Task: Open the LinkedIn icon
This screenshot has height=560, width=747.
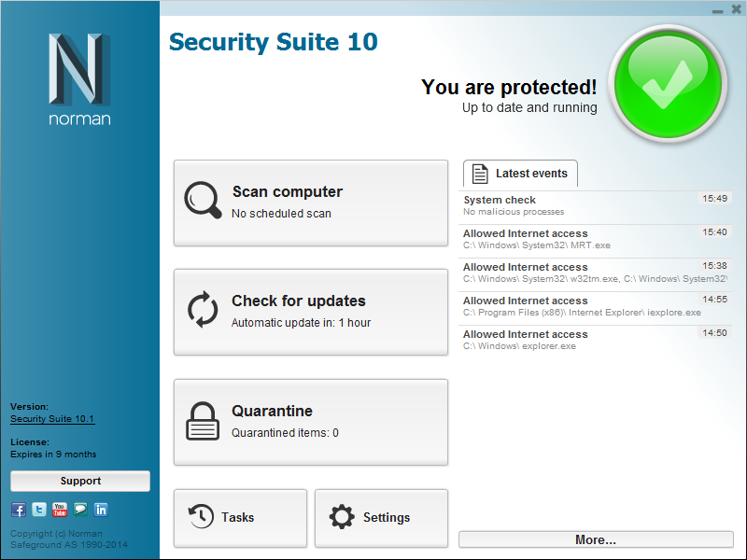Action: point(101,510)
